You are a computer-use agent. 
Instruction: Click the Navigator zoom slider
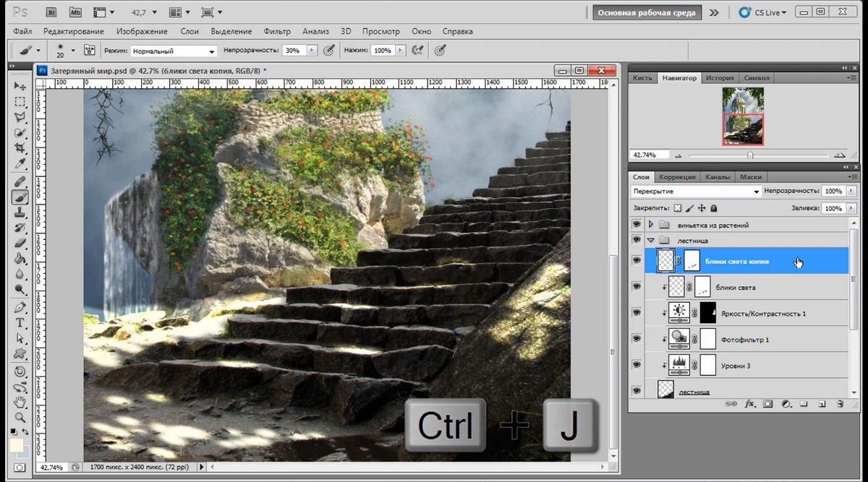click(750, 155)
